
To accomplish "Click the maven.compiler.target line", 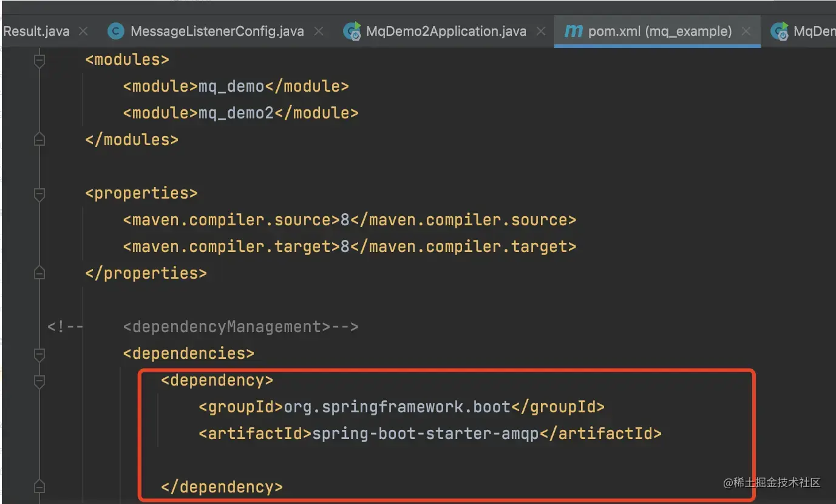I will pos(349,247).
